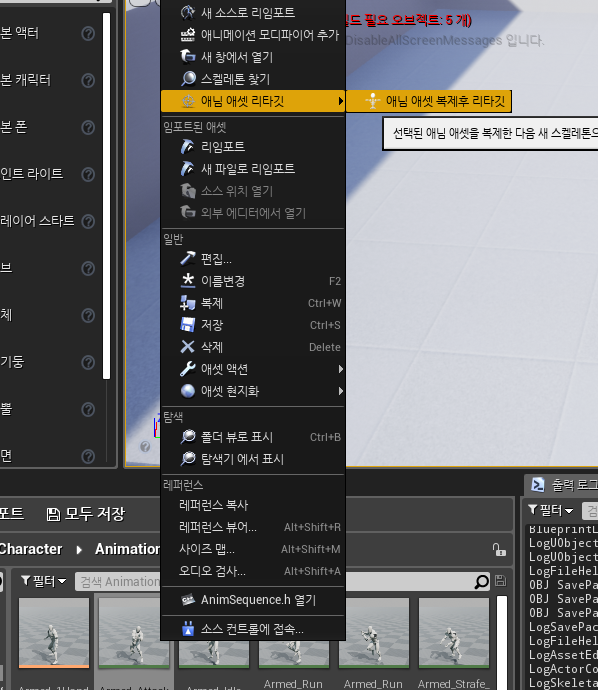Click the X icon beside '삭제'
Viewport: 598px width, 690px height.
(x=187, y=347)
